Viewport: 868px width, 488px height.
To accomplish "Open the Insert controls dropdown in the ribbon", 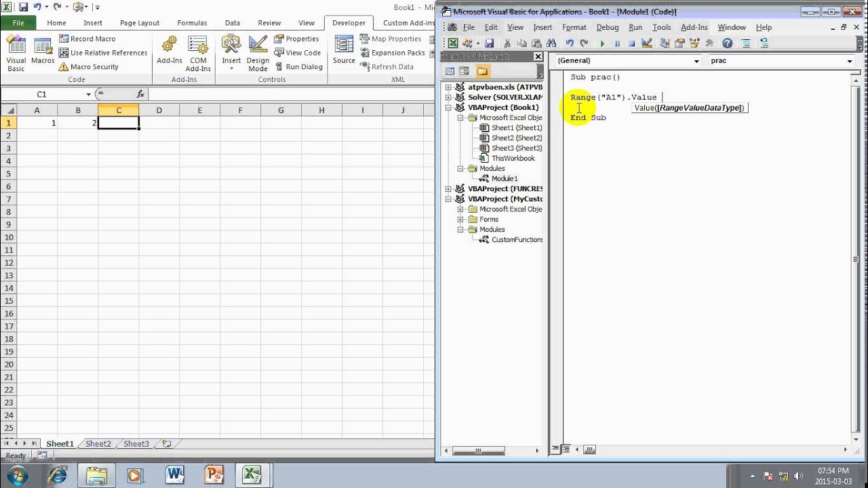I will click(231, 54).
